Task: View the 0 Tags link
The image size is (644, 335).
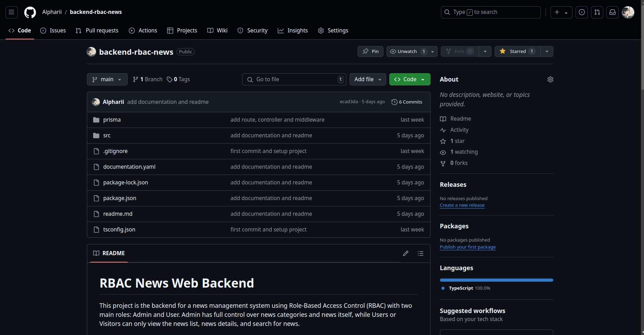Action: click(x=178, y=79)
